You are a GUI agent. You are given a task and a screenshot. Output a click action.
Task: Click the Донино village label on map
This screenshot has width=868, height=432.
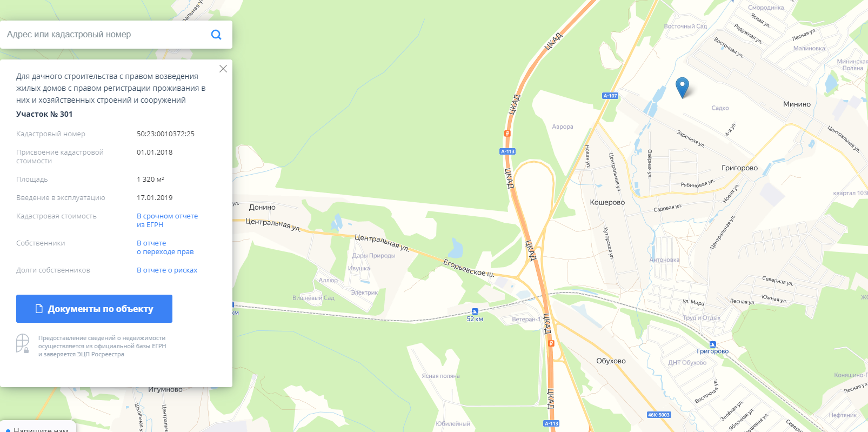[x=262, y=207]
